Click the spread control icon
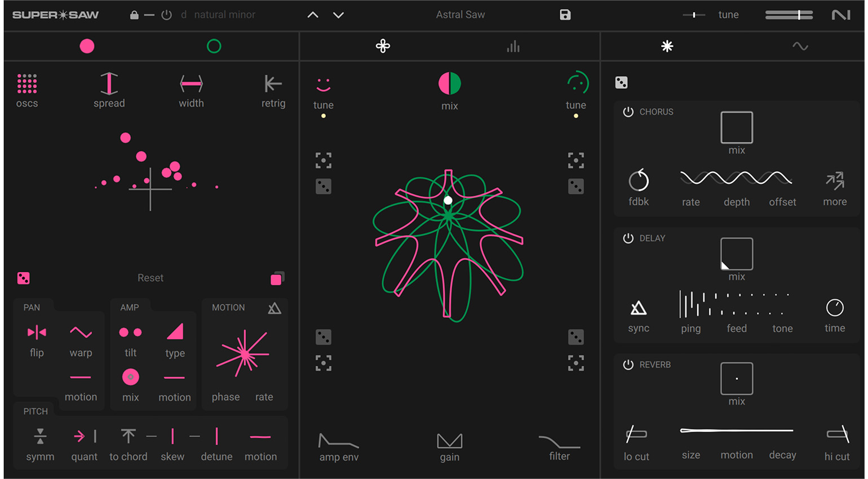The width and height of the screenshot is (868, 479). pos(109,83)
